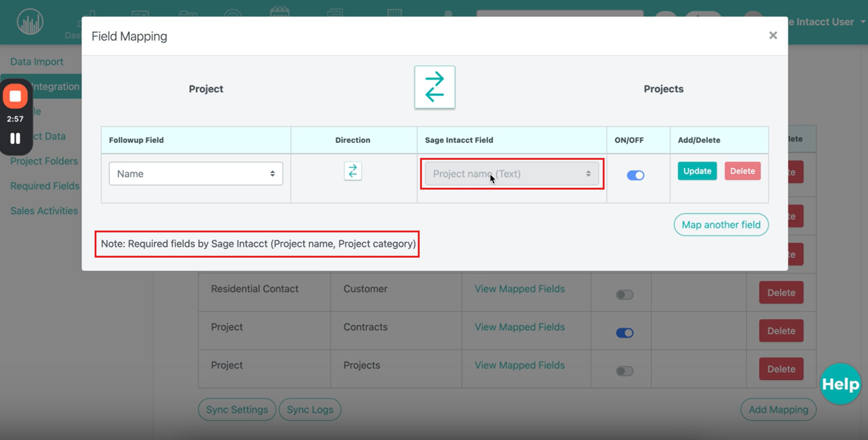Enable the Project Projects mapping toggle
The image size is (868, 440).
(x=625, y=371)
